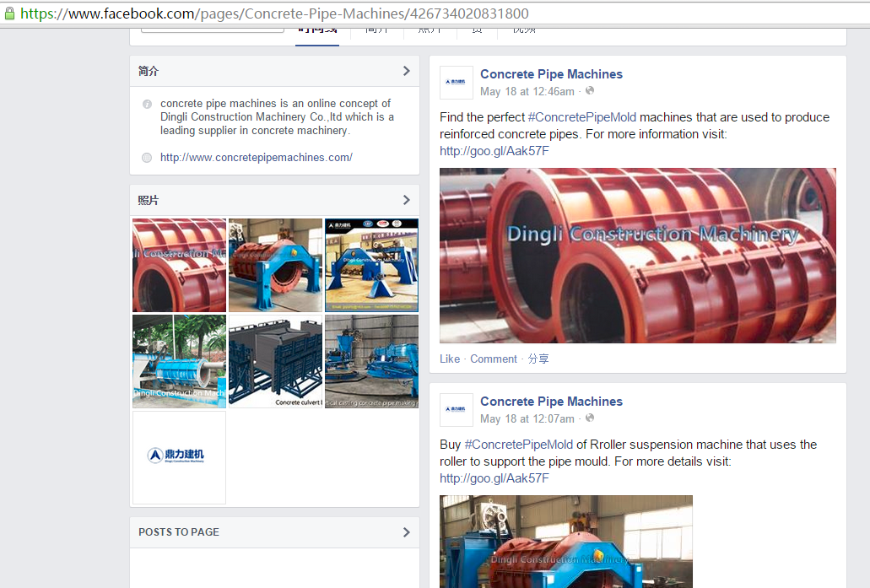The height and width of the screenshot is (588, 870).
Task: Open large red pipe molds post image
Action: tap(637, 256)
